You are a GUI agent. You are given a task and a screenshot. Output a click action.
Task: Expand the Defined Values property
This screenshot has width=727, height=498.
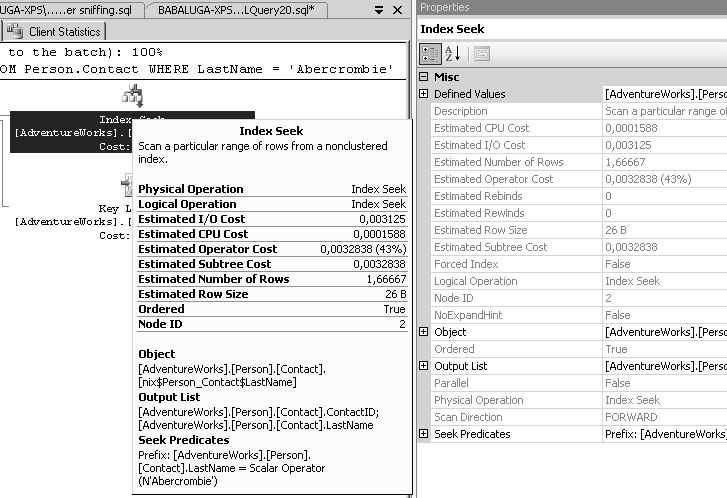(x=424, y=94)
